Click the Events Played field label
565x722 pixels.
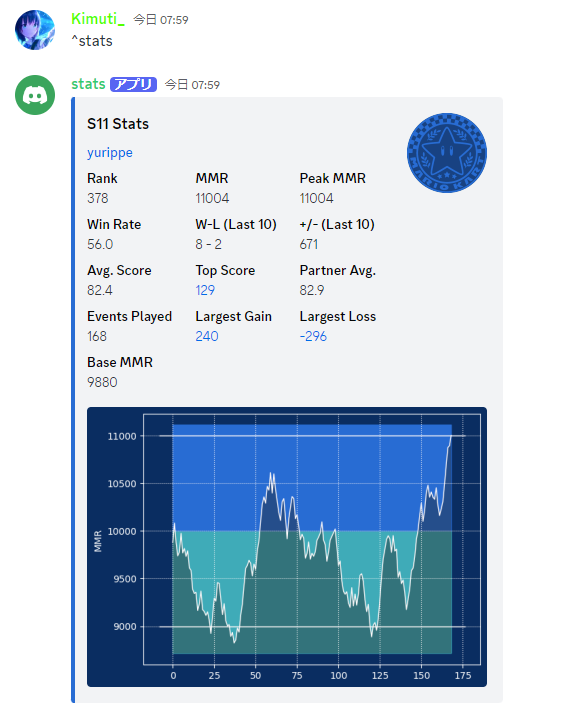click(x=129, y=316)
